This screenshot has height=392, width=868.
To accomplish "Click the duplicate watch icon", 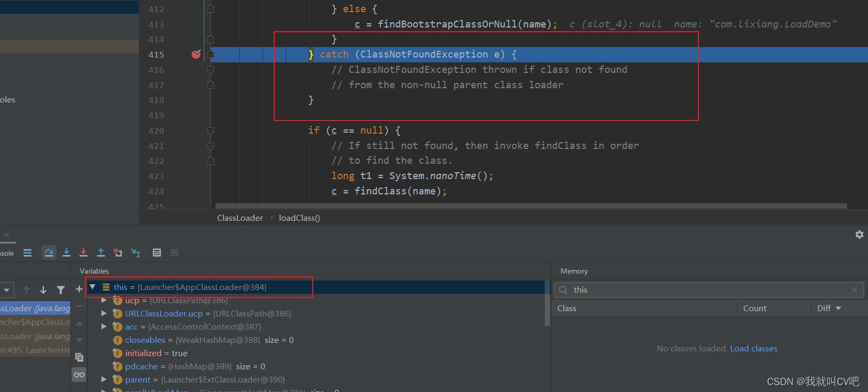I will click(79, 357).
